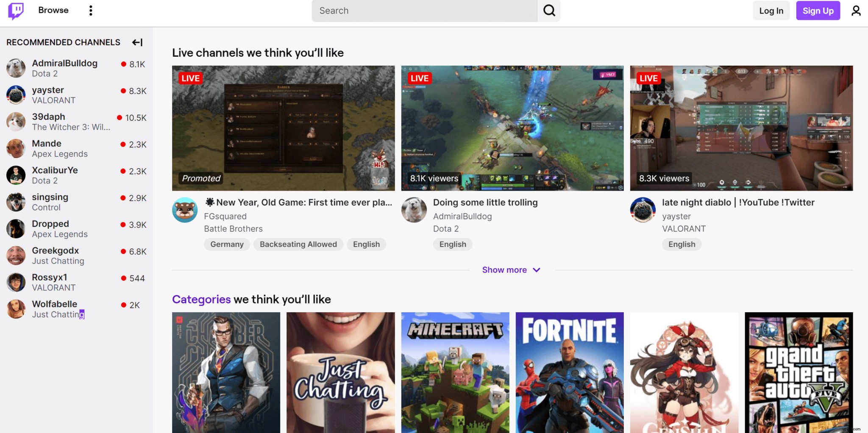Screen dimensions: 868x433
Task: Open the Fortnite category thumbnail
Action: click(570, 373)
